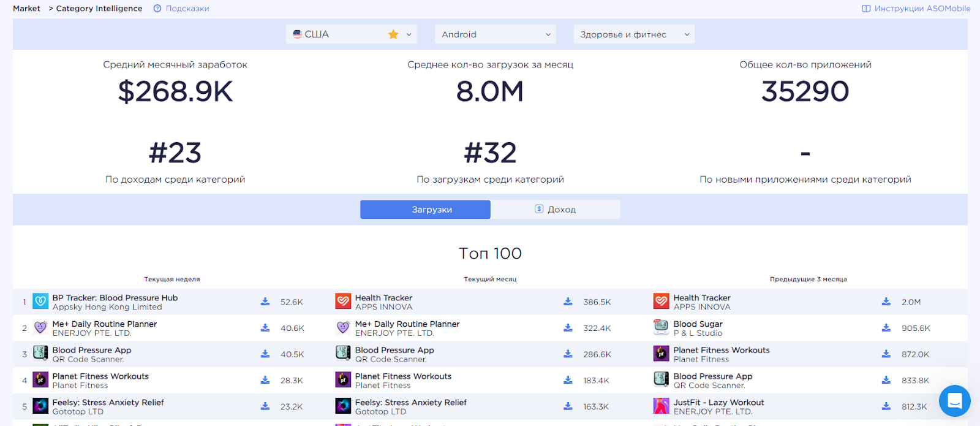Image resolution: width=980 pixels, height=426 pixels.
Task: Switch to the Загрузки tab
Action: (425, 210)
